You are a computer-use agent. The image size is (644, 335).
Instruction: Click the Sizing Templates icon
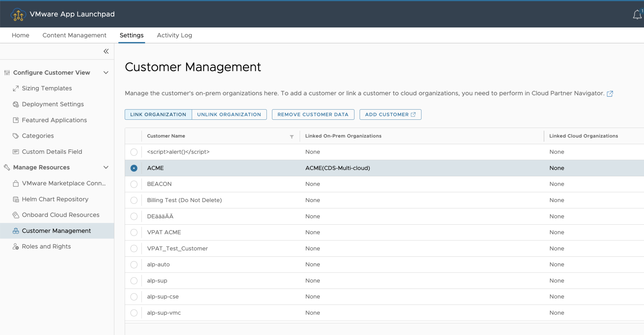pos(16,88)
